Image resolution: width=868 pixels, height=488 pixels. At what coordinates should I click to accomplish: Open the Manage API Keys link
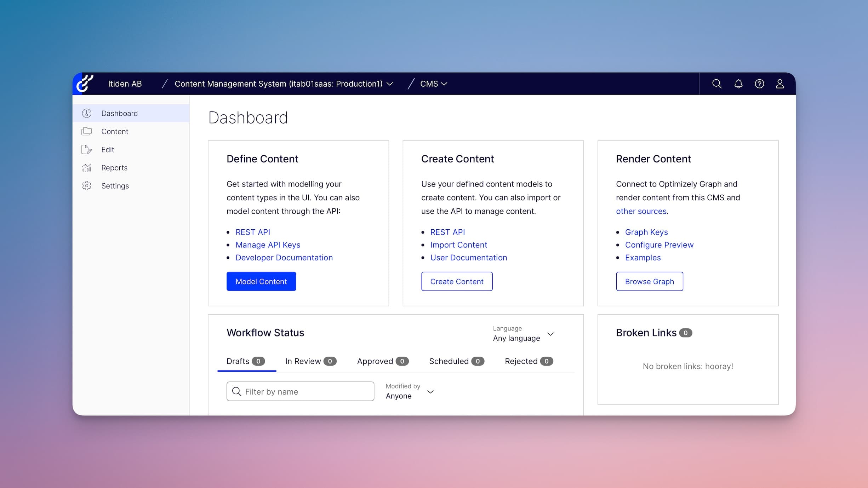(x=268, y=245)
